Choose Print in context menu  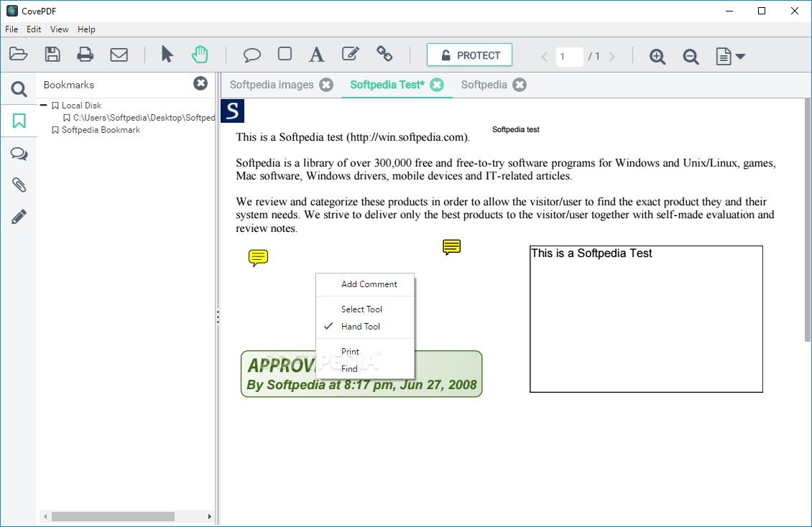[365, 351]
